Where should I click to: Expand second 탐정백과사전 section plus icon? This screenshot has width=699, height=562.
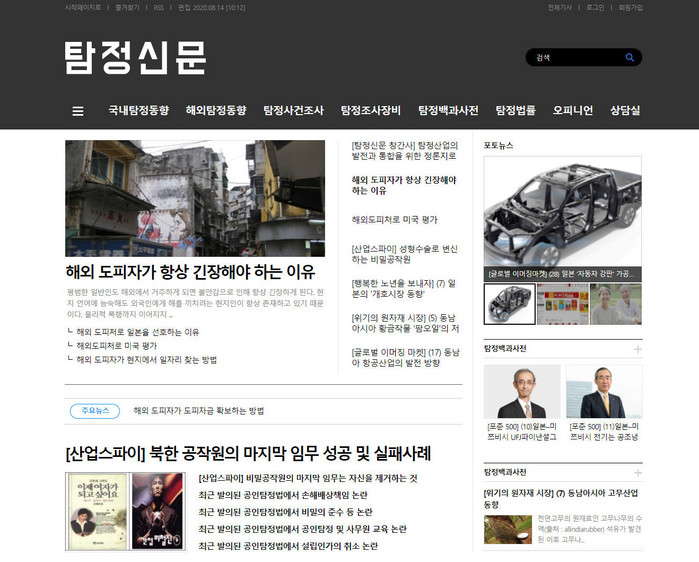click(638, 473)
